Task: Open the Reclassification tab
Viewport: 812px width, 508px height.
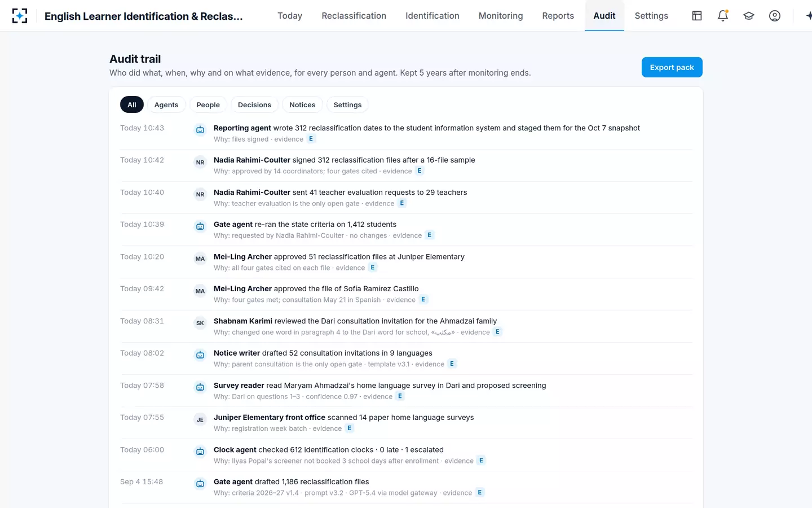Action: [354, 16]
